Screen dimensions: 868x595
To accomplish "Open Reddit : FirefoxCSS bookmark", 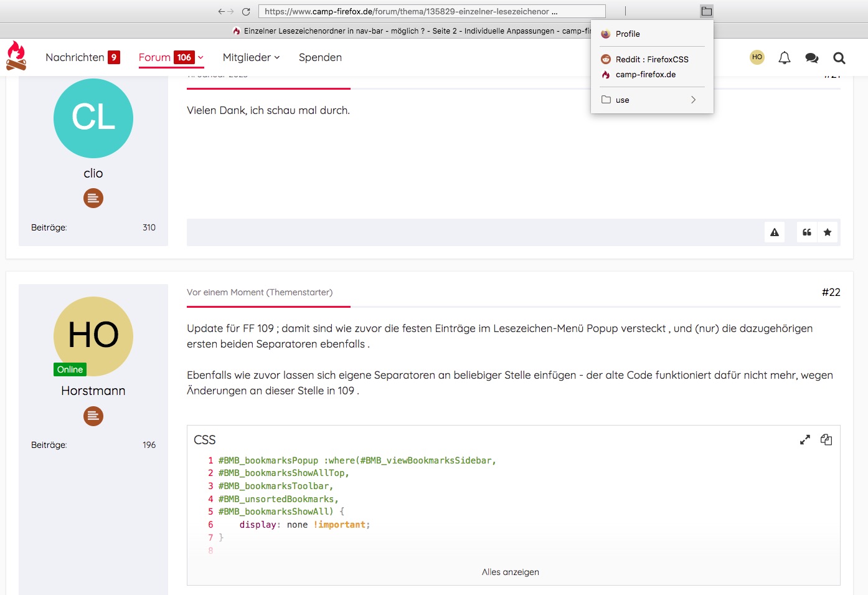I will 651,59.
